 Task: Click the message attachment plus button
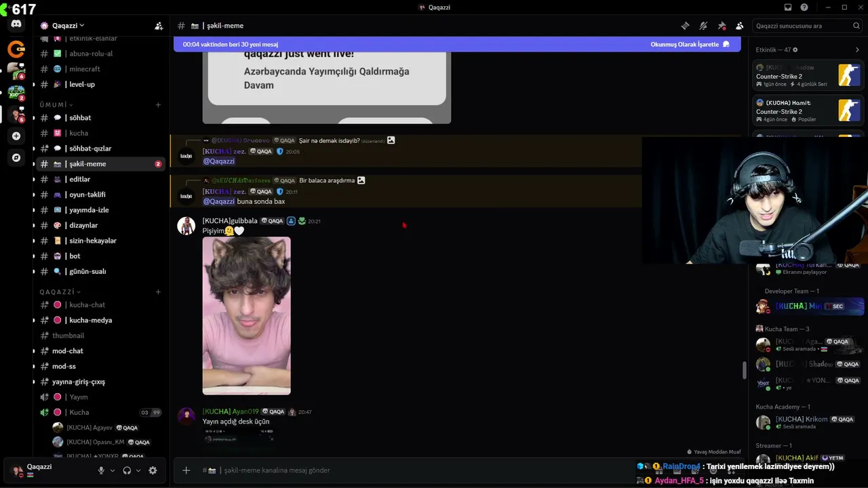186,470
